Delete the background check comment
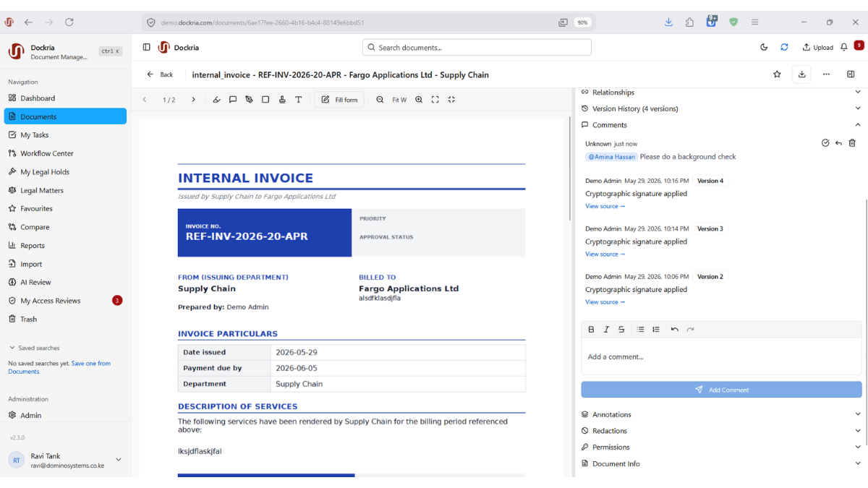Screen dimensions: 868x488 [852, 143]
